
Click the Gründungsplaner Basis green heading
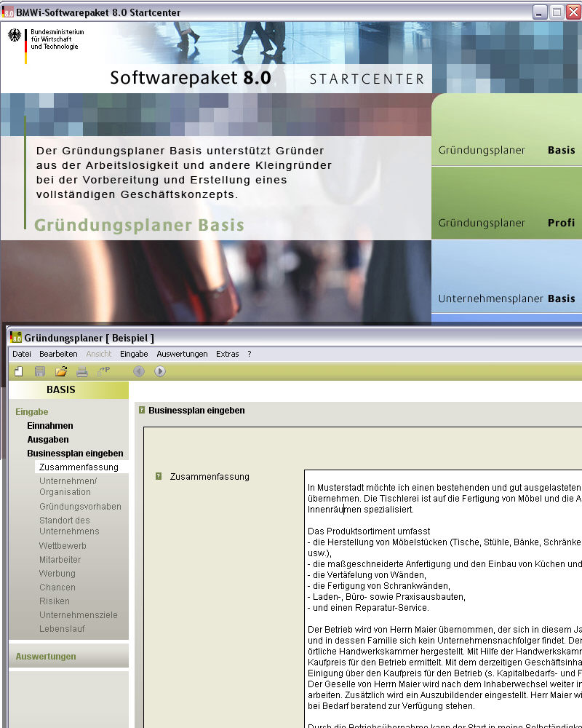(x=139, y=225)
